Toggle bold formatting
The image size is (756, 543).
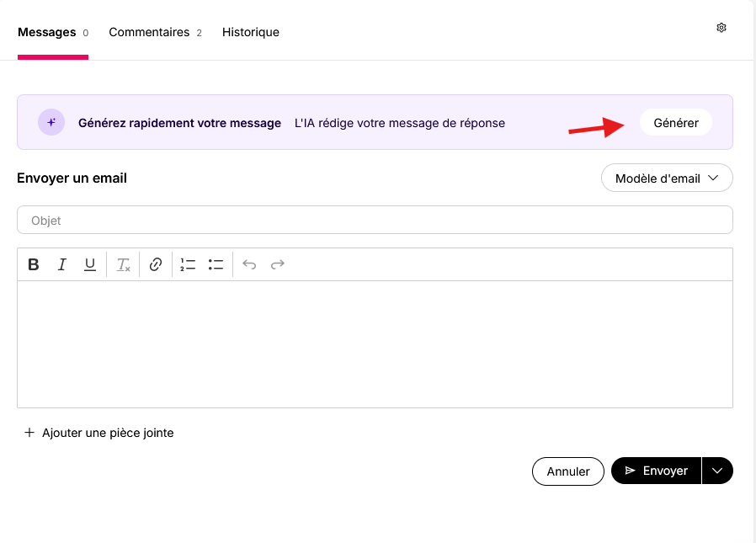coord(34,264)
